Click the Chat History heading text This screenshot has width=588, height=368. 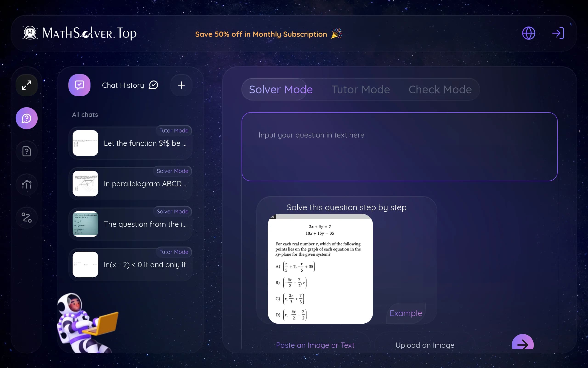tap(123, 85)
